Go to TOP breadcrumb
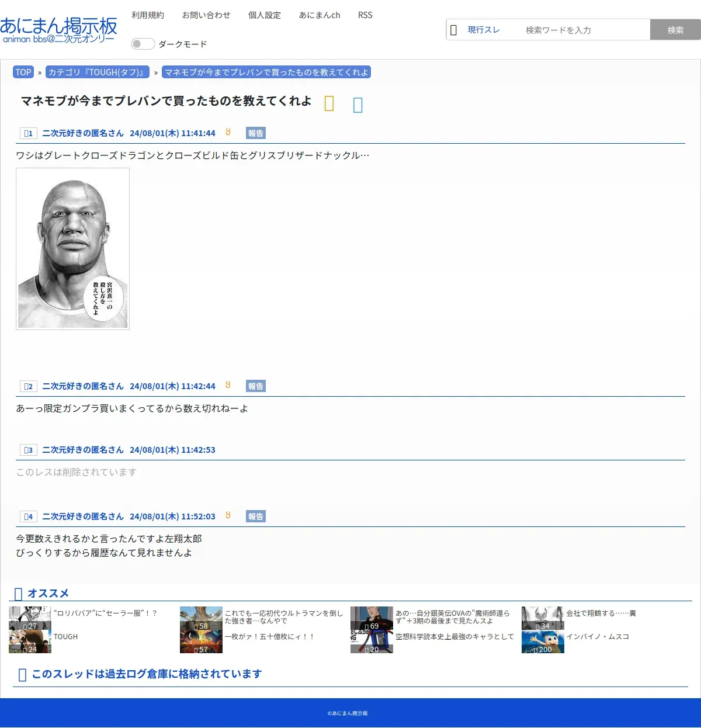This screenshot has width=701, height=728. pyautogui.click(x=23, y=72)
